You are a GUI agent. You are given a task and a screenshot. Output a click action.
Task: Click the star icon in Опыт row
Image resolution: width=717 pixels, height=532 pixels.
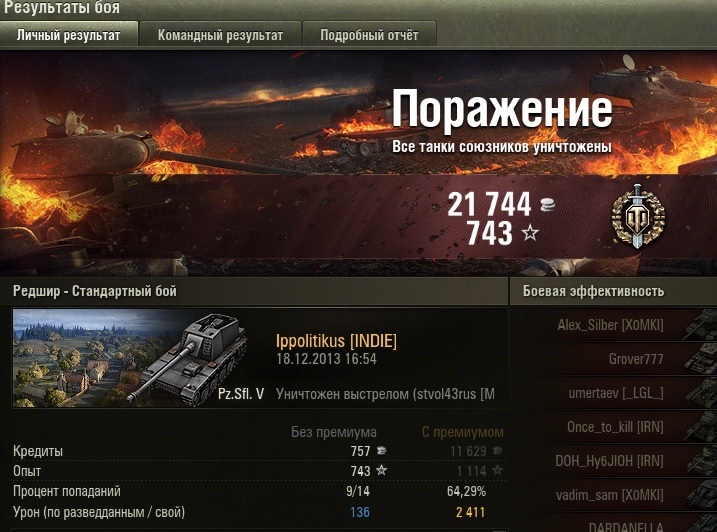click(x=381, y=470)
